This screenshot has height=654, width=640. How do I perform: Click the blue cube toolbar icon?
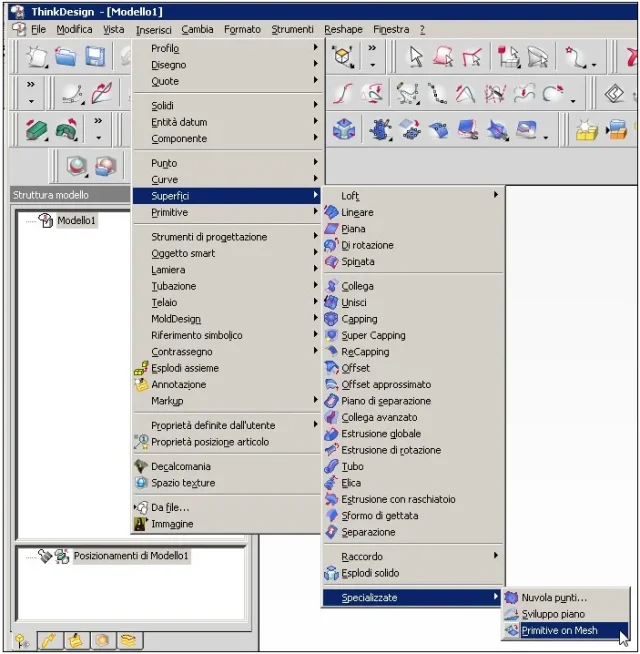[344, 129]
